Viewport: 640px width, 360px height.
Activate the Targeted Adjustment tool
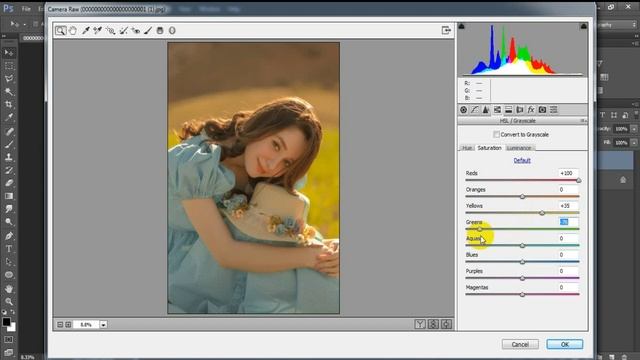coord(110,31)
